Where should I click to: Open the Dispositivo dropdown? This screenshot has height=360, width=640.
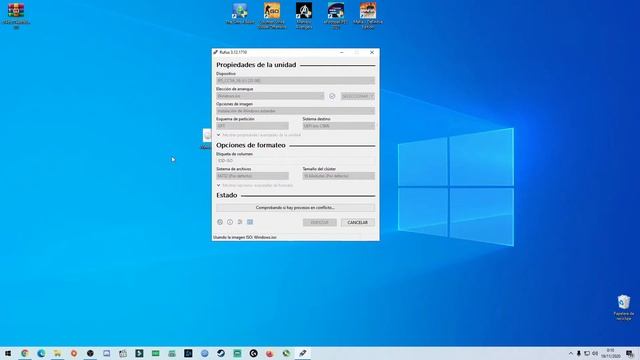click(296, 81)
